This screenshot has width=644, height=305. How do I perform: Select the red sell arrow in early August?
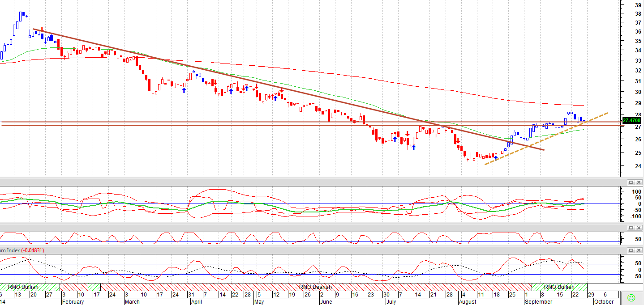click(458, 141)
